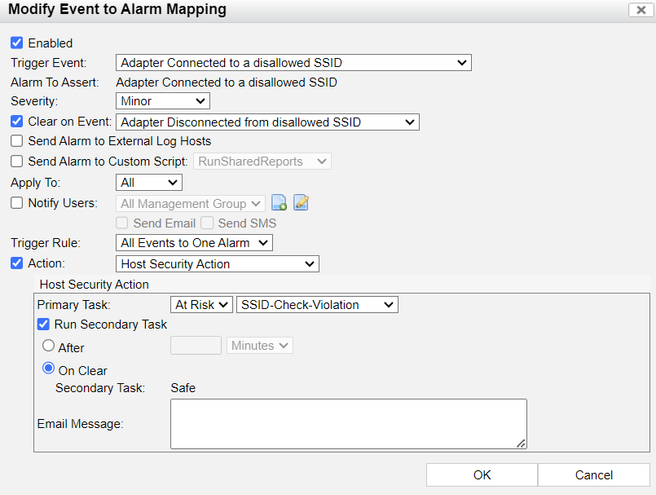Select the After radio button
This screenshot has height=495, width=656.
[47, 346]
